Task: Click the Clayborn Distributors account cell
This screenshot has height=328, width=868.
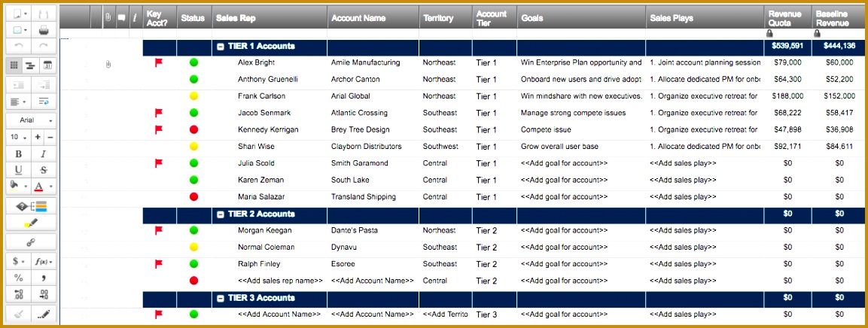Action: pos(373,147)
